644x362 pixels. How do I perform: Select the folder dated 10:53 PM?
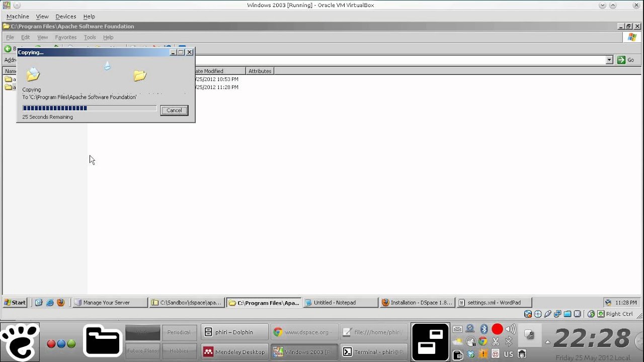click(x=9, y=79)
